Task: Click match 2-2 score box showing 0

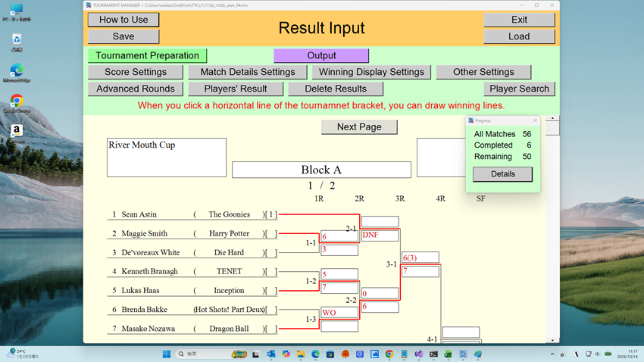Action: [380, 293]
